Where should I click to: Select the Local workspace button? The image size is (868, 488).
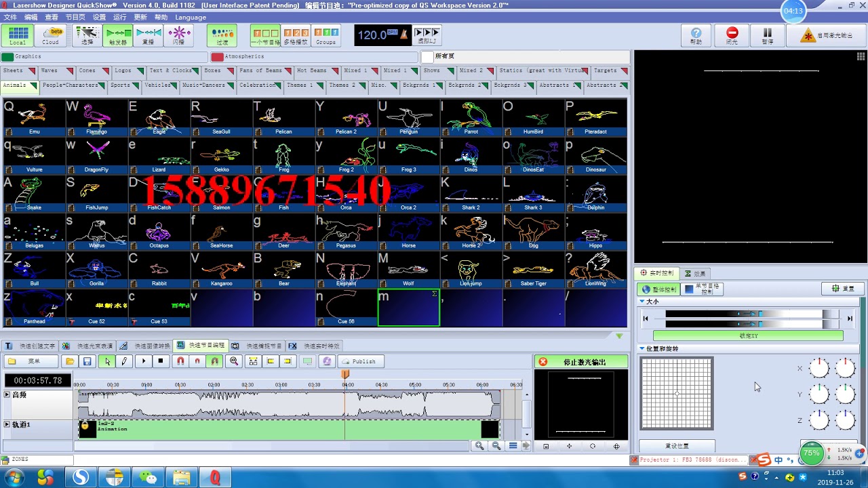click(x=18, y=35)
